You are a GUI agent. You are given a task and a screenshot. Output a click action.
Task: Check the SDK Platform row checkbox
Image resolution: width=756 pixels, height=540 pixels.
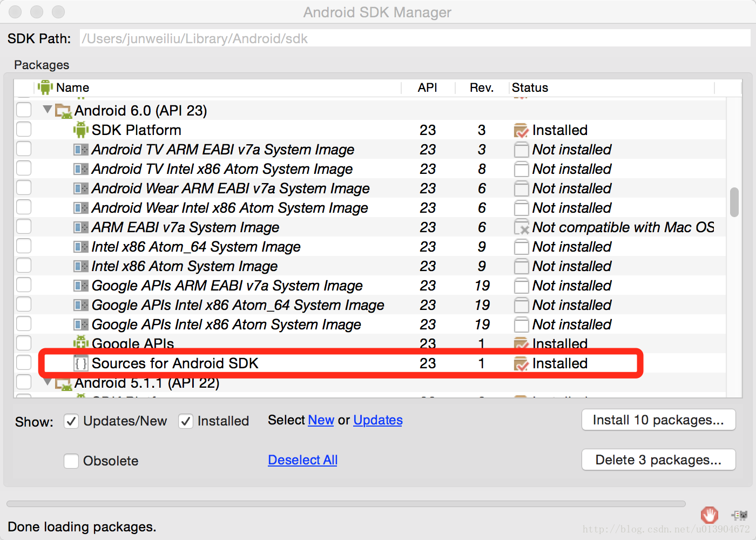(24, 129)
